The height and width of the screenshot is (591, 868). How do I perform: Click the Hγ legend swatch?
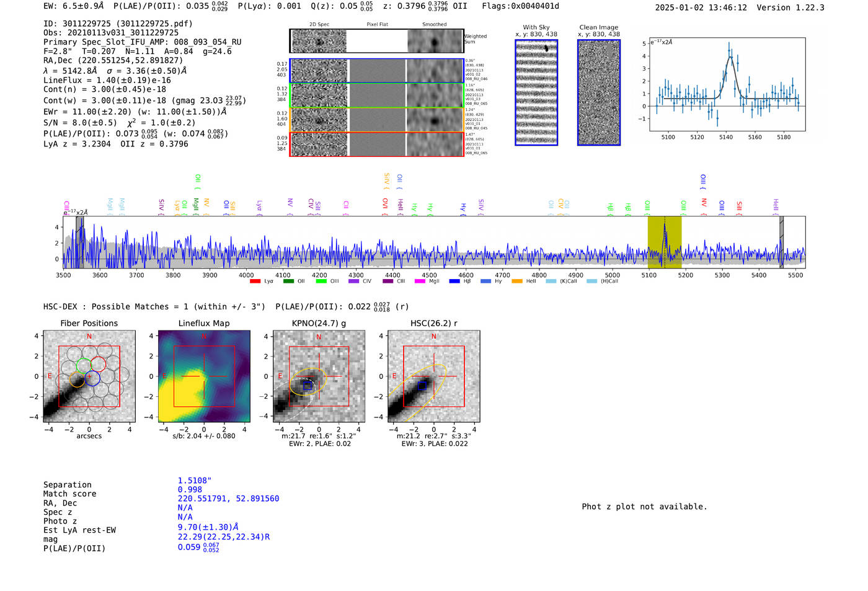(x=485, y=282)
